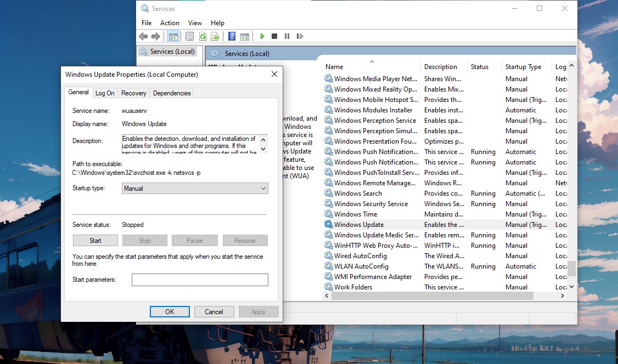
Task: Toggle Show/Hide Console Tree toolbar icon
Action: pos(173,36)
